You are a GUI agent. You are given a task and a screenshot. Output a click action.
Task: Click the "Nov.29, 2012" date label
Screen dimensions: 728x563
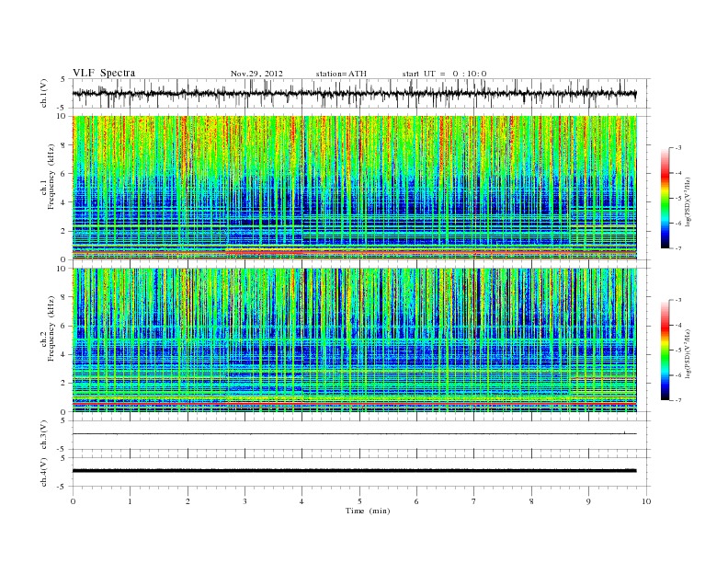(256, 74)
